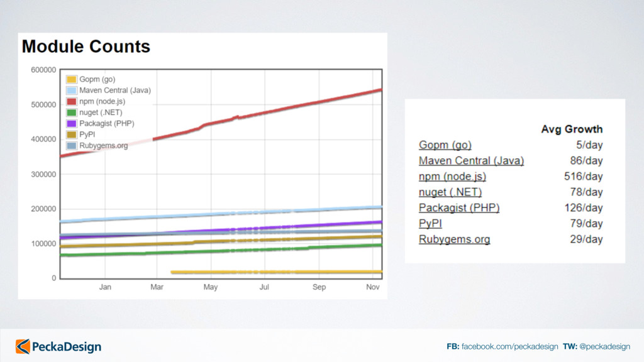Open the Packagist (PHP) link
Image resolution: width=644 pixels, height=362 pixels.
click(458, 207)
